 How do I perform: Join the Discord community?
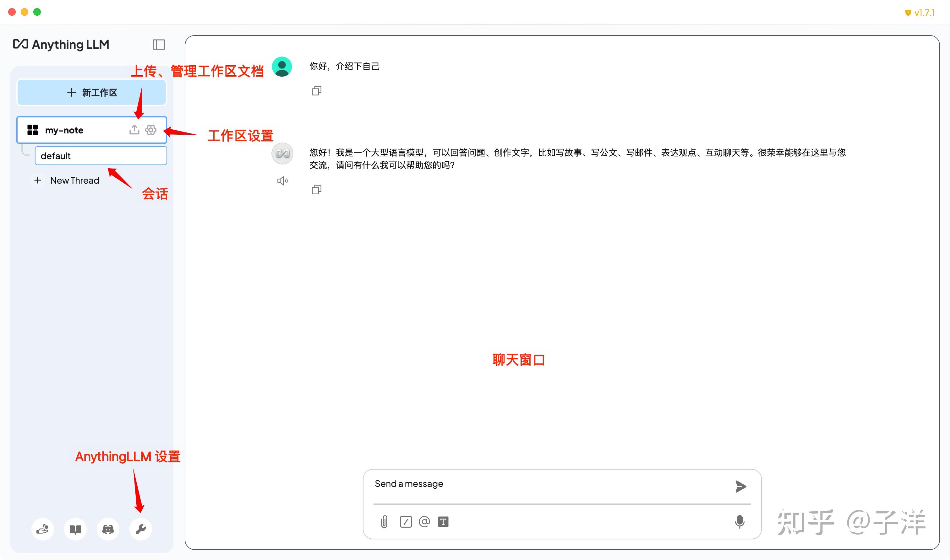[108, 529]
